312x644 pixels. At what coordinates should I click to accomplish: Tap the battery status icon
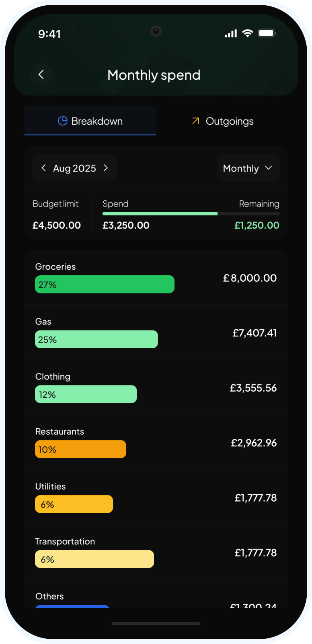266,33
